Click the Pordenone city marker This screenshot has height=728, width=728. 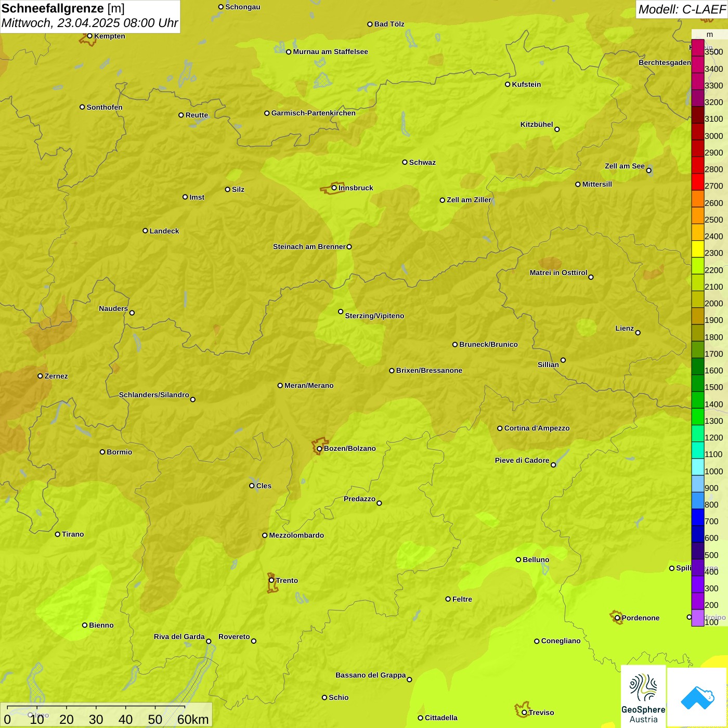[617, 618]
